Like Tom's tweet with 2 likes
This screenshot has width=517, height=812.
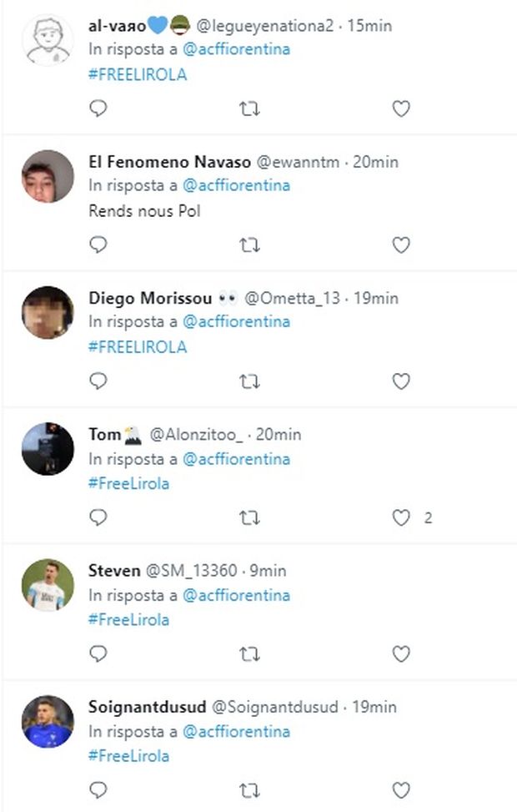(401, 518)
